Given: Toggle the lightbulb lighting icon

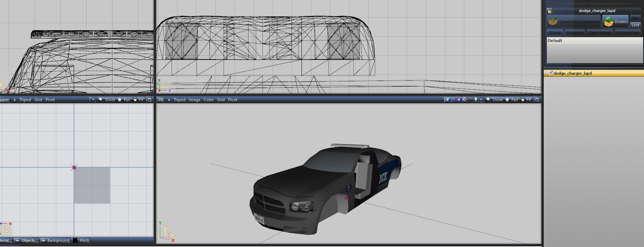Looking at the screenshot, I should tap(476, 99).
